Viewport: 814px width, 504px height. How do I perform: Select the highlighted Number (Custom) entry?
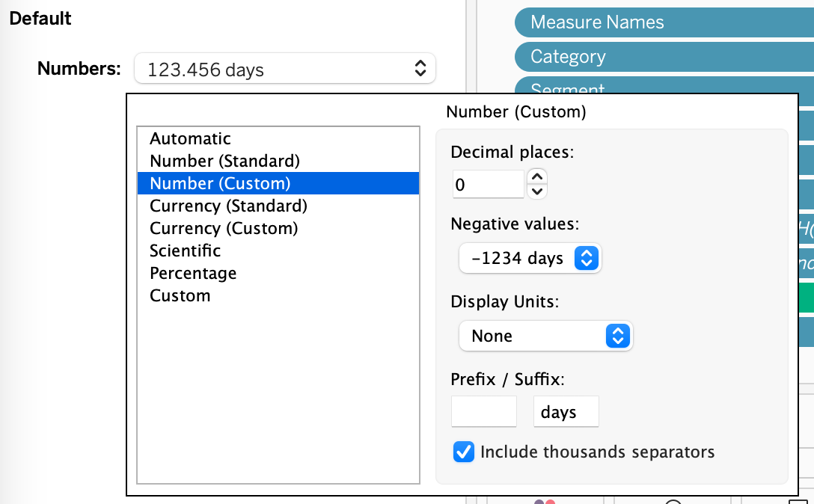click(x=217, y=183)
